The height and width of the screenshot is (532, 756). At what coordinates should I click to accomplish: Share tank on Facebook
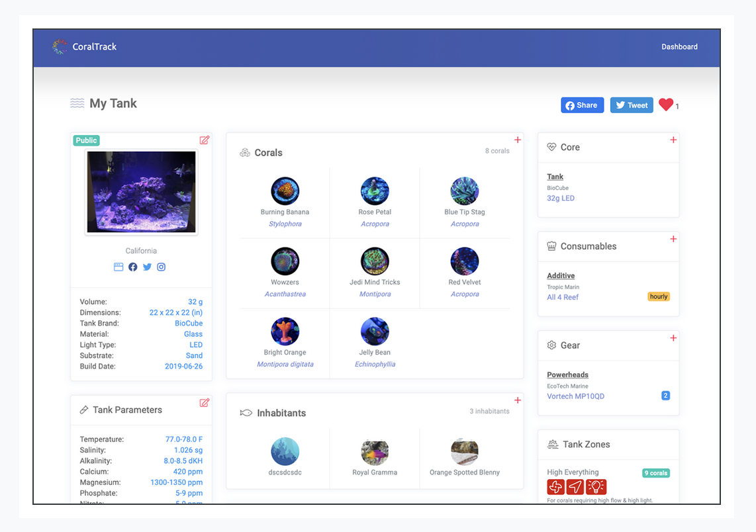(582, 105)
